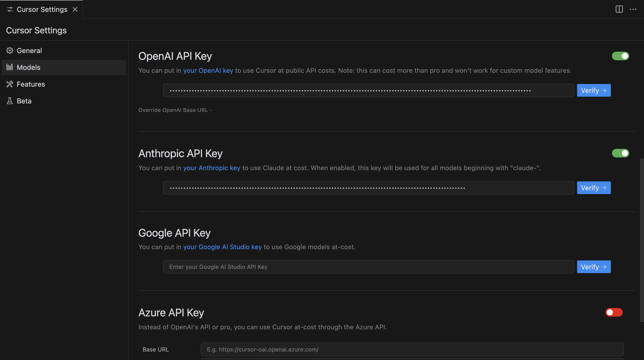Screen dimensions: 644x360
Task: Open the 'your Google AI Studio key' link
Action: click(x=222, y=247)
